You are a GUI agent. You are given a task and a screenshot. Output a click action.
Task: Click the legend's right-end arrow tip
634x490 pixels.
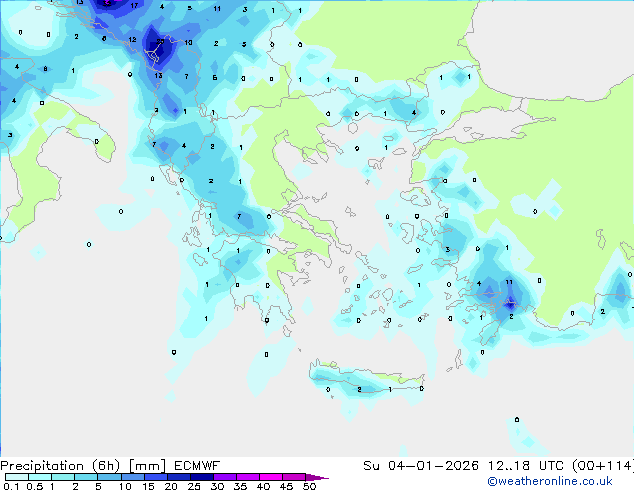coord(324,478)
